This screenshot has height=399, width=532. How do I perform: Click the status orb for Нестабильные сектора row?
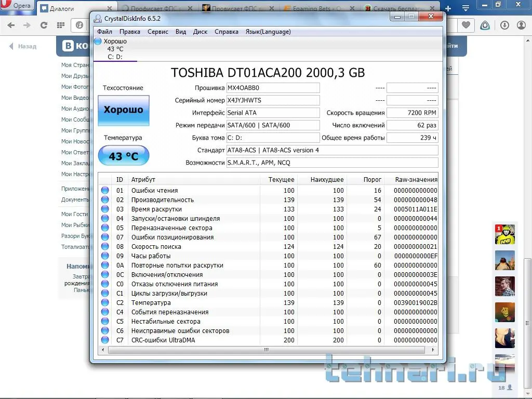[x=105, y=321]
